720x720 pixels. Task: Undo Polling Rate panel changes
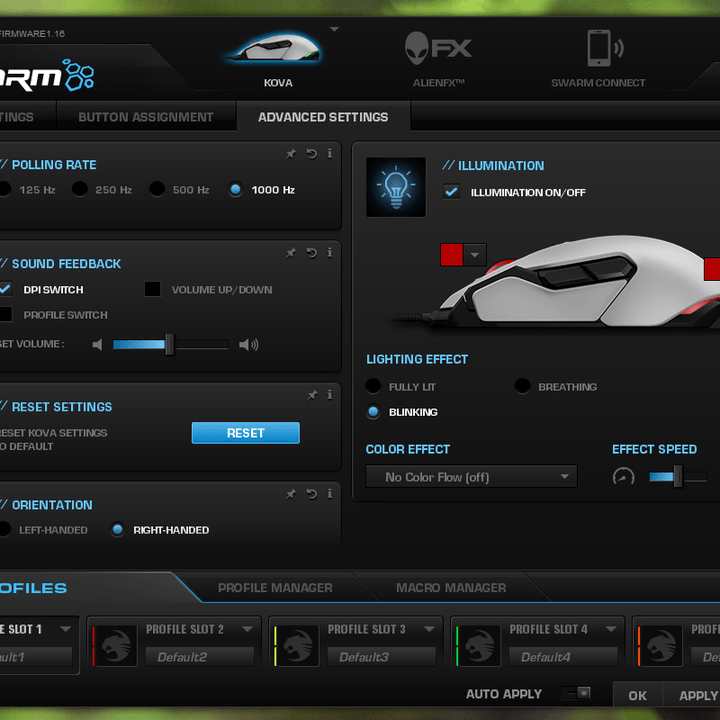(x=312, y=154)
